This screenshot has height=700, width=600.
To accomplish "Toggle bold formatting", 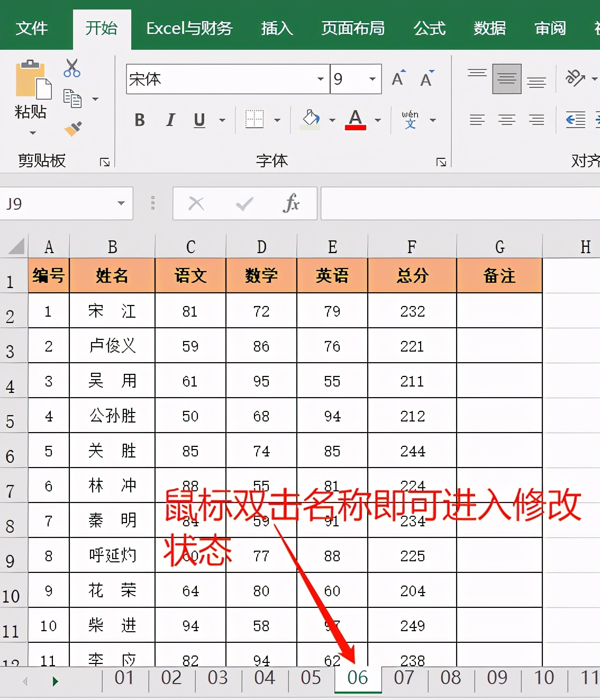I will pos(139,120).
